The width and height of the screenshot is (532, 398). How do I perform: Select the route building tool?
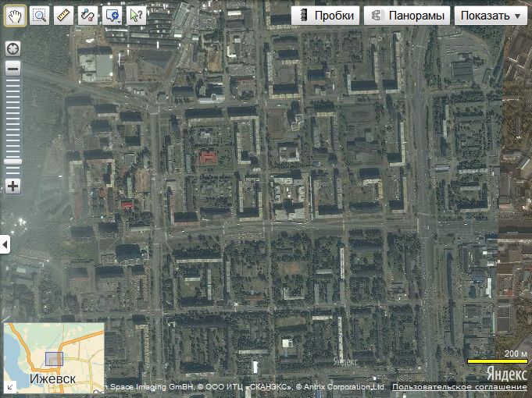pos(88,15)
